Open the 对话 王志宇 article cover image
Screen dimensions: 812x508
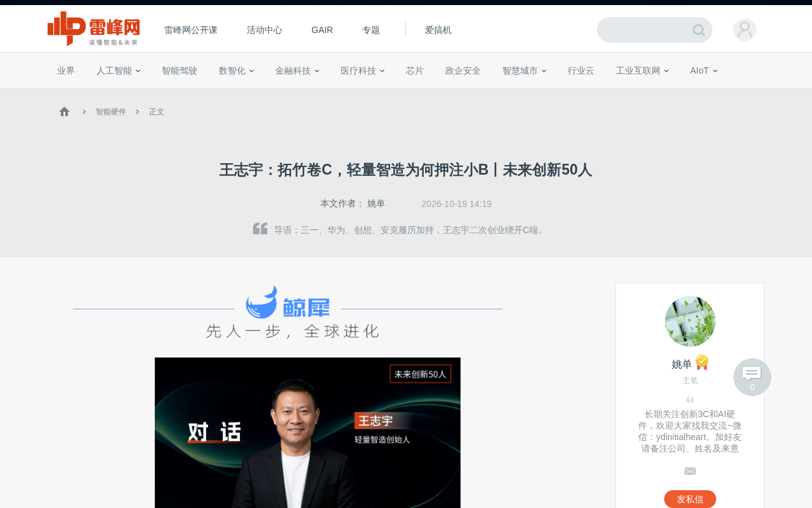click(308, 432)
